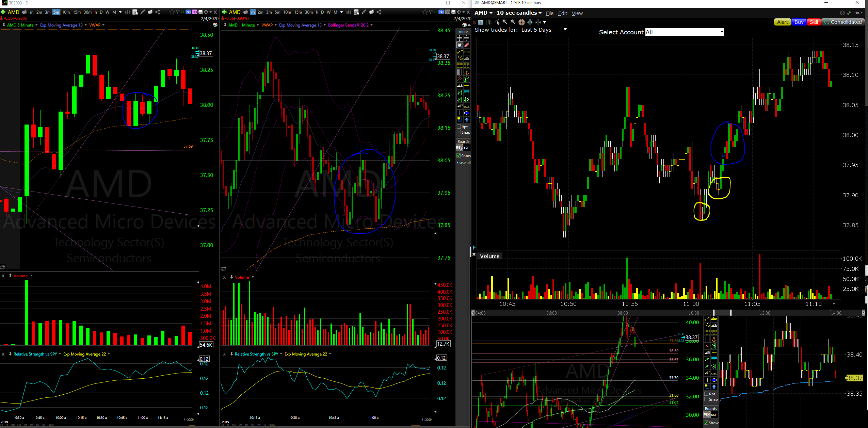The width and height of the screenshot is (868, 428).
Task: Click the yellow Alert button
Action: pyautogui.click(x=783, y=22)
